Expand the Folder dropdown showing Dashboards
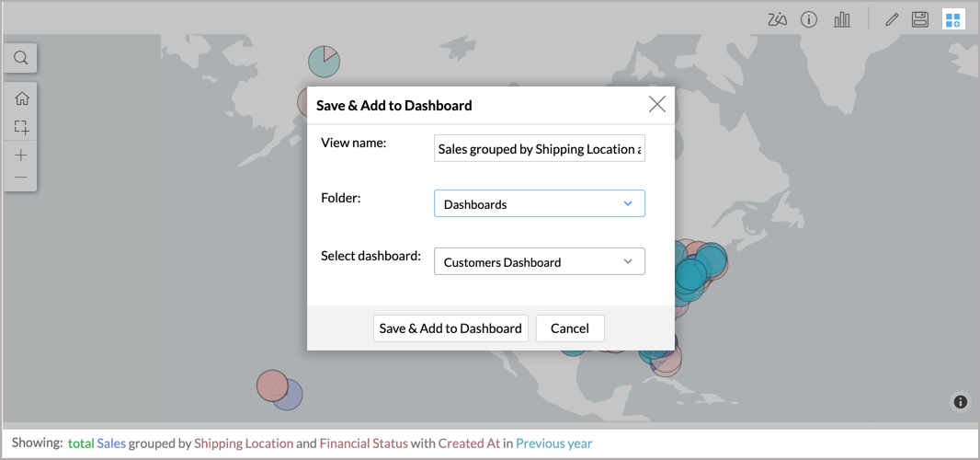The width and height of the screenshot is (980, 460). (x=540, y=204)
